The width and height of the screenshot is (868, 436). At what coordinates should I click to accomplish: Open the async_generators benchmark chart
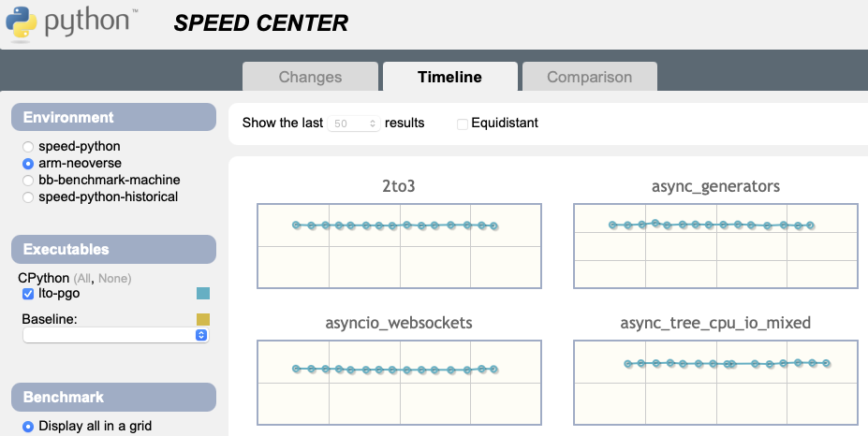(x=715, y=245)
